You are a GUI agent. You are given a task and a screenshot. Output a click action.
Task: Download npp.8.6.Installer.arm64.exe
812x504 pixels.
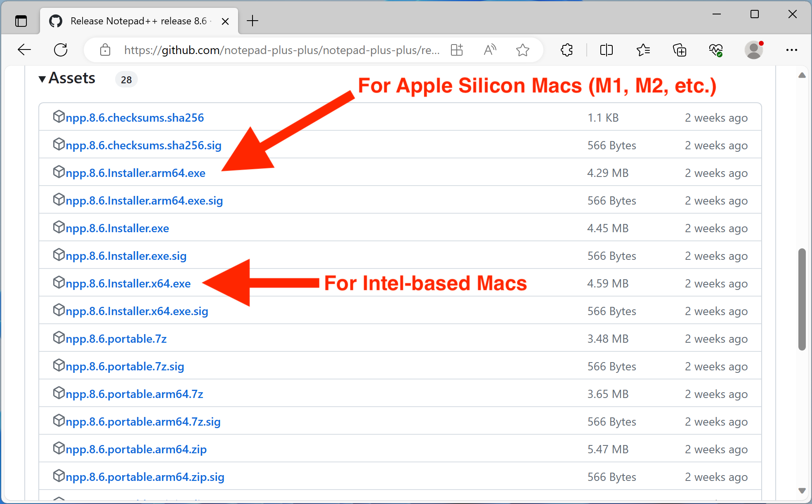(135, 173)
